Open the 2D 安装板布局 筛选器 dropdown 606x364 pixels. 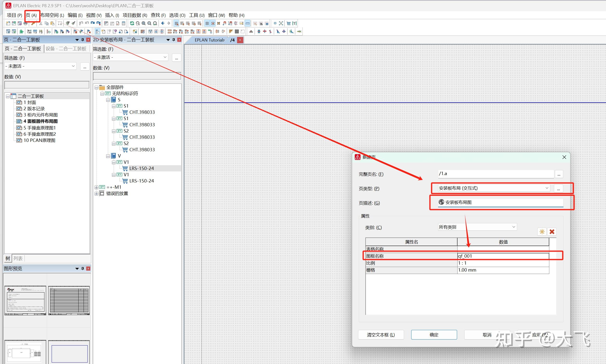[x=165, y=57]
